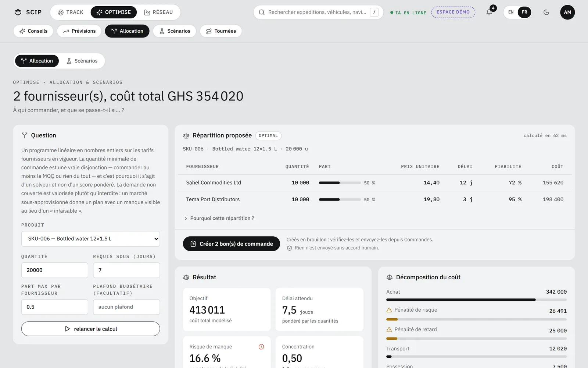Focus the search expéditions input

(x=318, y=12)
